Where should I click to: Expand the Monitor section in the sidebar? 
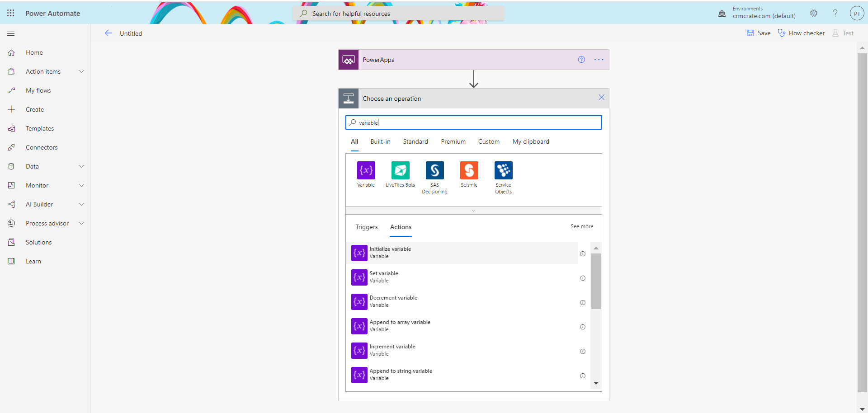[81, 185]
